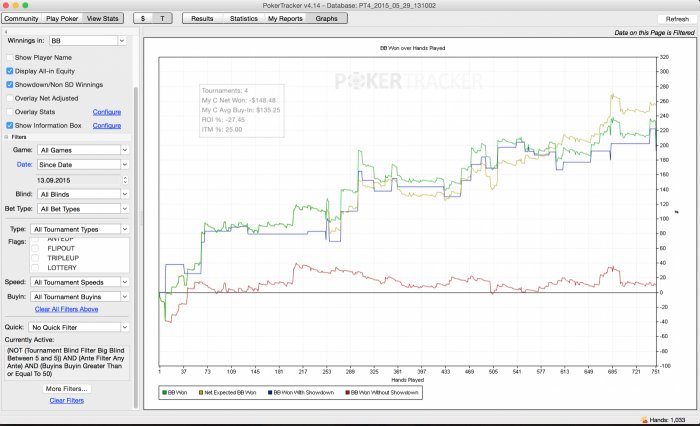The width and height of the screenshot is (700, 426).
Task: Open the Speed dropdown
Action: click(x=80, y=282)
